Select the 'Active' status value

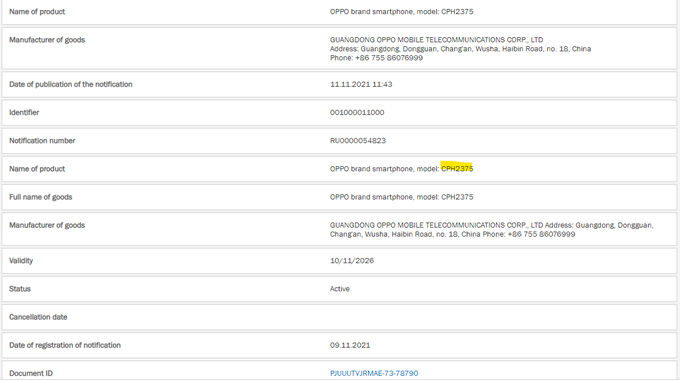pyautogui.click(x=340, y=289)
